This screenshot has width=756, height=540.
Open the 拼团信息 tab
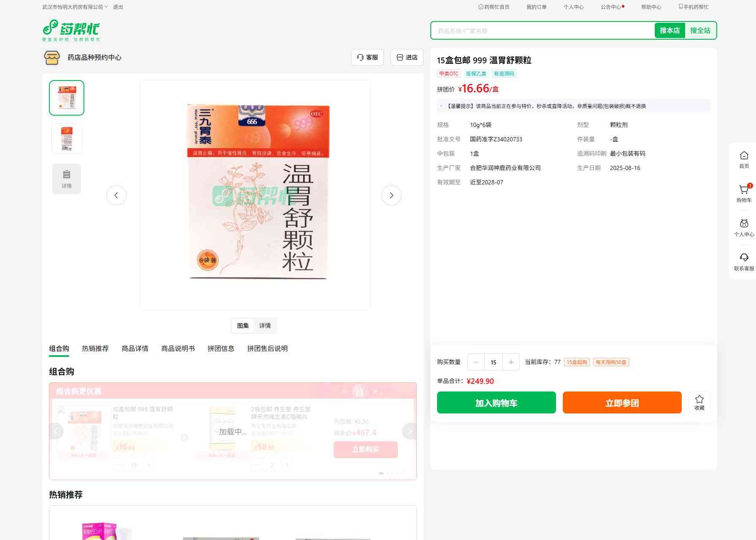[x=221, y=348]
